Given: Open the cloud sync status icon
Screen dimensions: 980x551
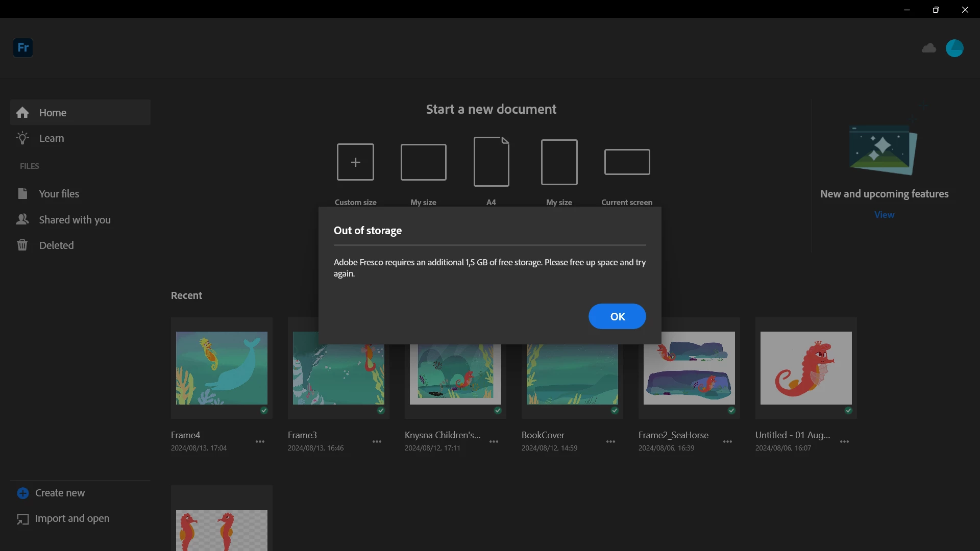Looking at the screenshot, I should click(x=928, y=48).
